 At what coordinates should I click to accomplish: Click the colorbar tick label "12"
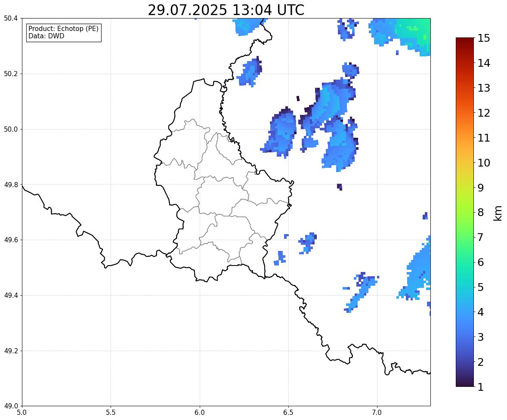[x=484, y=113]
